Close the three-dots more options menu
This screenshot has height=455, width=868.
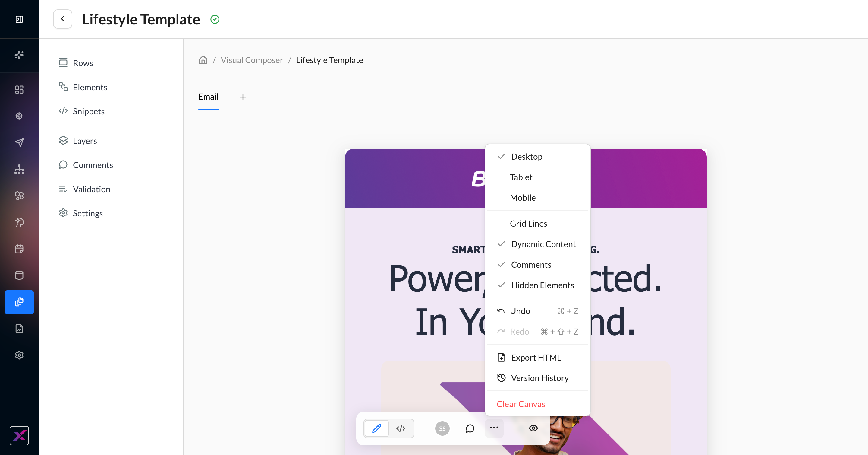[494, 428]
